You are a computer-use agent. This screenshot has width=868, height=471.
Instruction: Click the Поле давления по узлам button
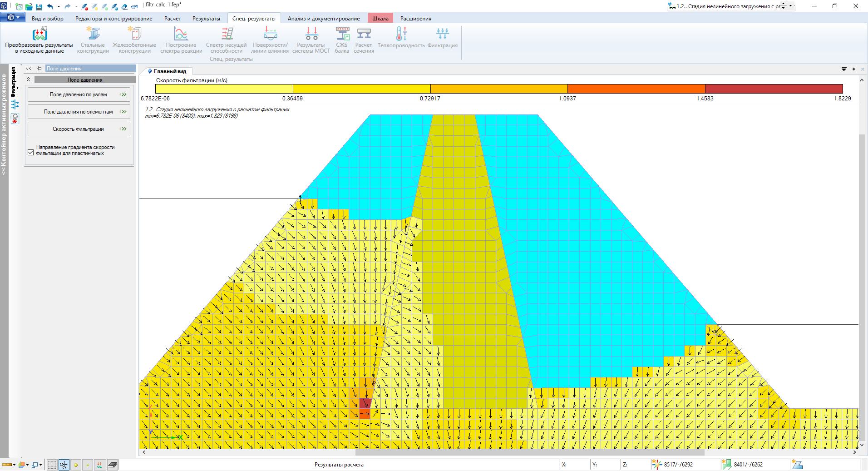click(x=79, y=94)
